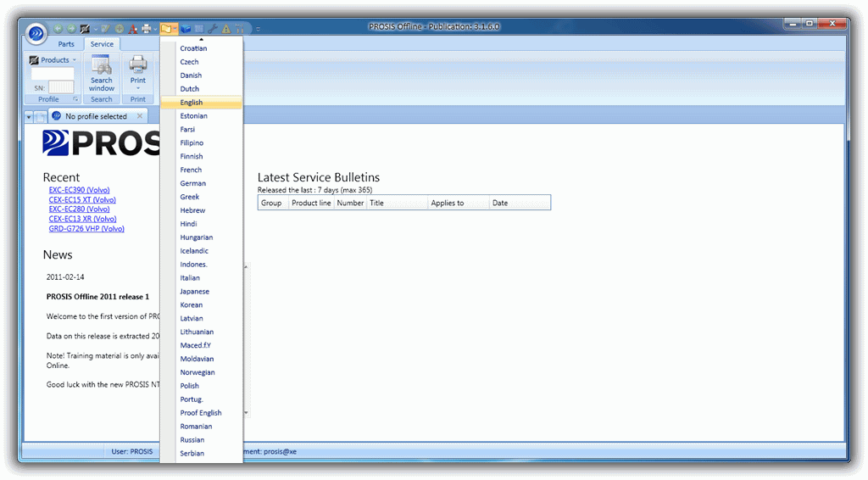This screenshot has width=868, height=480.
Task: Choose Estonian in the language menu
Action: [x=202, y=115]
